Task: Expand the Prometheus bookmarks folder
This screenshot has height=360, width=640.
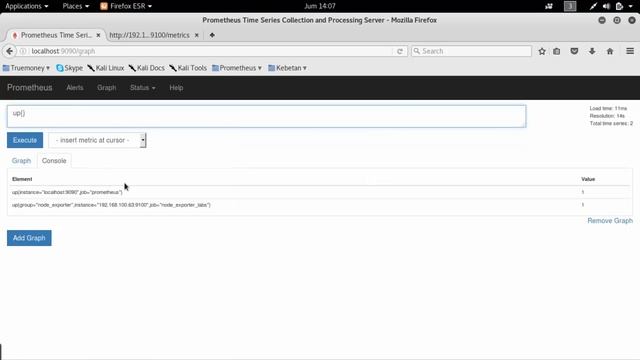Action: coord(237,68)
